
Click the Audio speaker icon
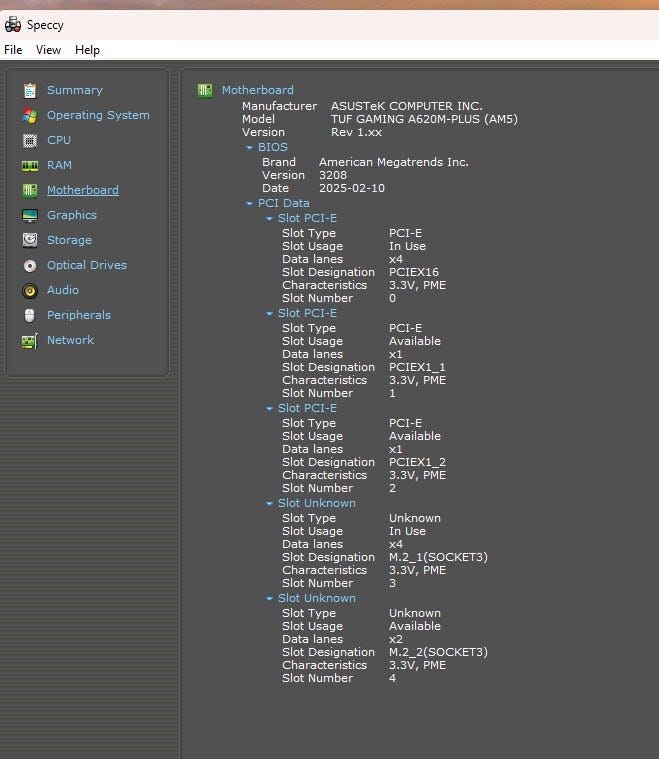click(30, 290)
